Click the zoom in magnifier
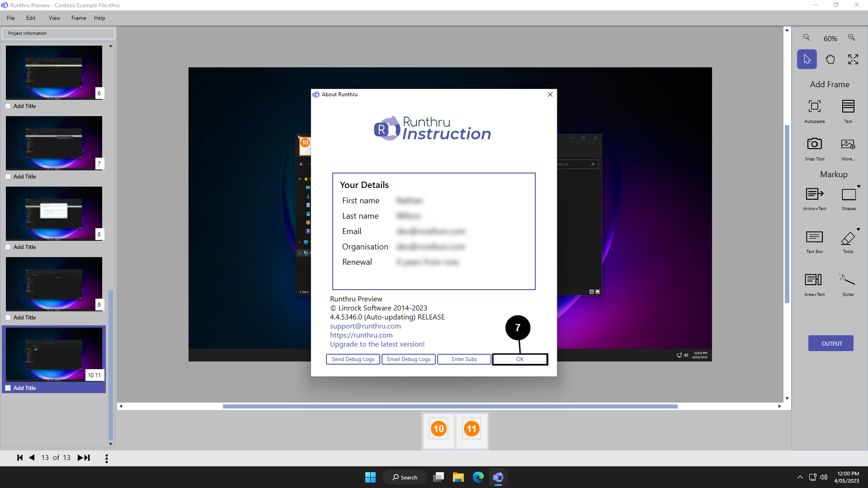This screenshot has width=868, height=488. 851,38
